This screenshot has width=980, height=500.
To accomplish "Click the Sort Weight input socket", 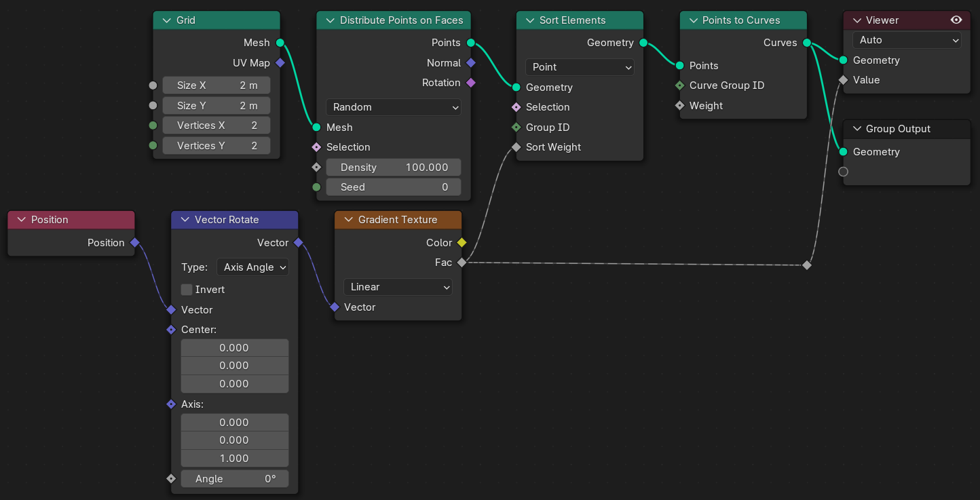I will [516, 147].
